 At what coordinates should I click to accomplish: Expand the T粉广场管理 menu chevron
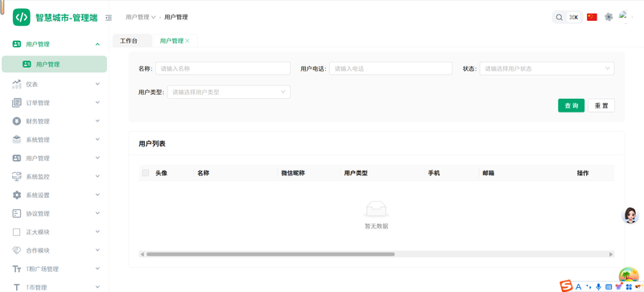click(97, 269)
